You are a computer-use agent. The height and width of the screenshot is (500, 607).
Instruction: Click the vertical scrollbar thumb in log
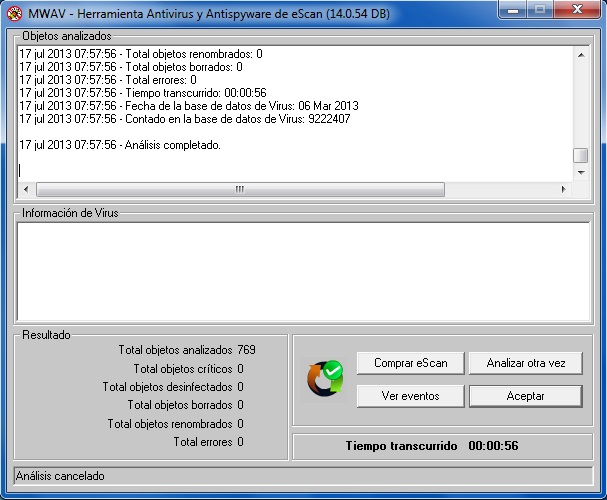pyautogui.click(x=581, y=156)
